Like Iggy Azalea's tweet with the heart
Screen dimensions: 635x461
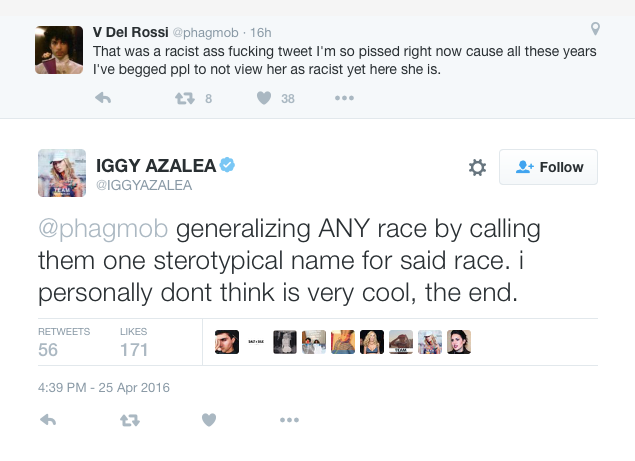[209, 420]
